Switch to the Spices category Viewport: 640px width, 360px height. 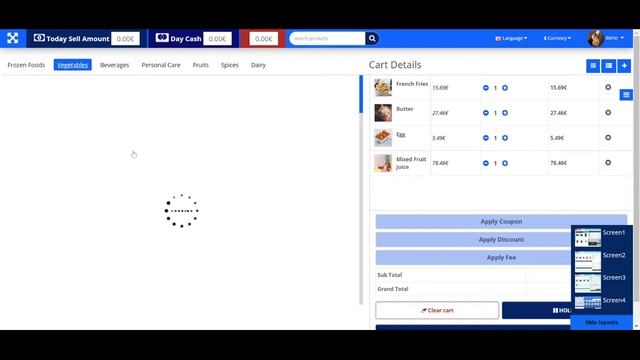click(230, 65)
